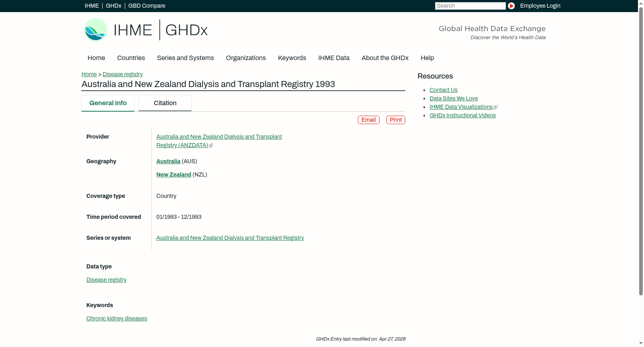Open the Chronic kidney diseases keyword

click(x=116, y=319)
